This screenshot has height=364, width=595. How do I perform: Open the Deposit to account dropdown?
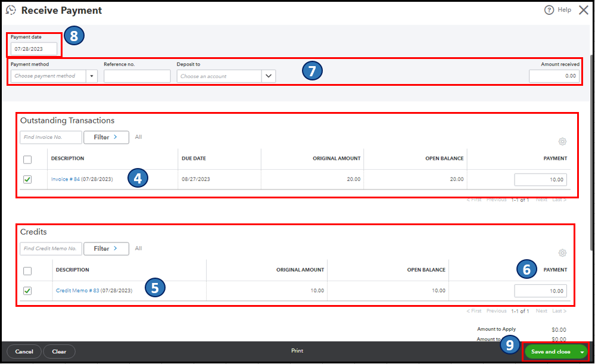pos(268,76)
